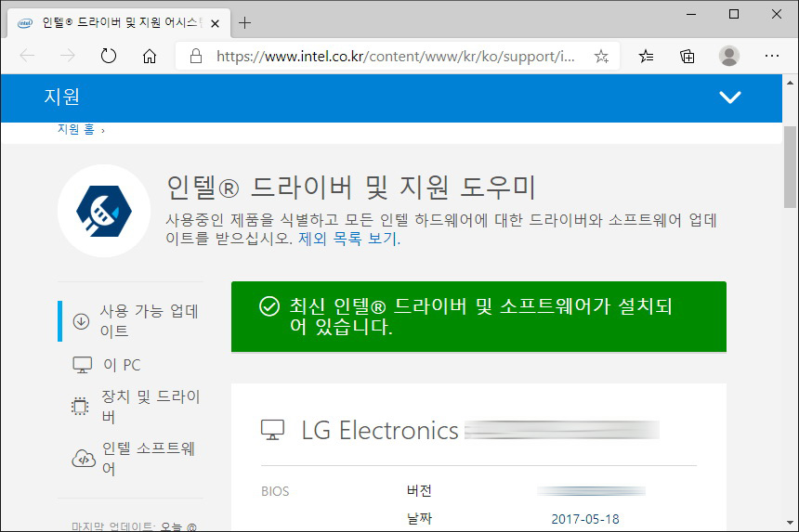Image resolution: width=799 pixels, height=532 pixels.
Task: Open the Edge settings ellipsis menu
Action: [772, 56]
